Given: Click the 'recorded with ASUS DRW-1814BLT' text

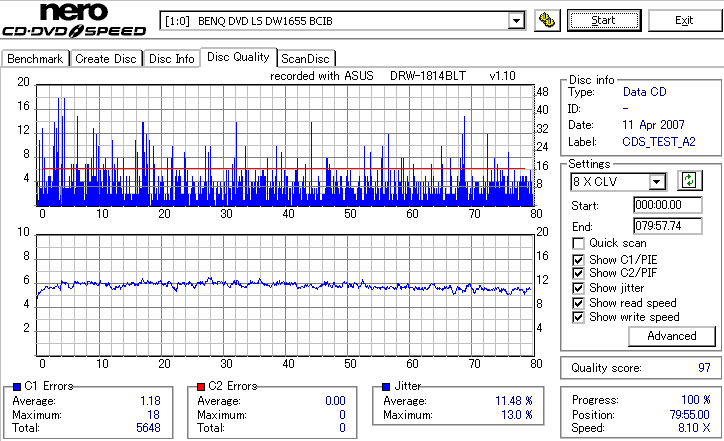Looking at the screenshot, I should (x=368, y=76).
